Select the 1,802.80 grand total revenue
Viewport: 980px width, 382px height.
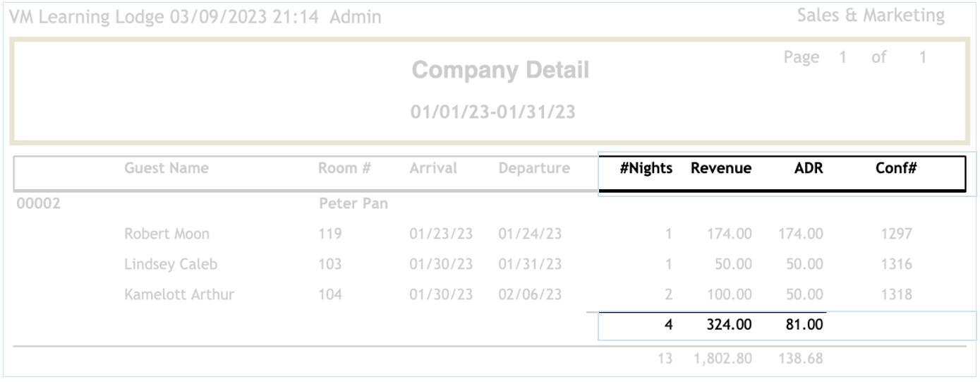pos(722,359)
